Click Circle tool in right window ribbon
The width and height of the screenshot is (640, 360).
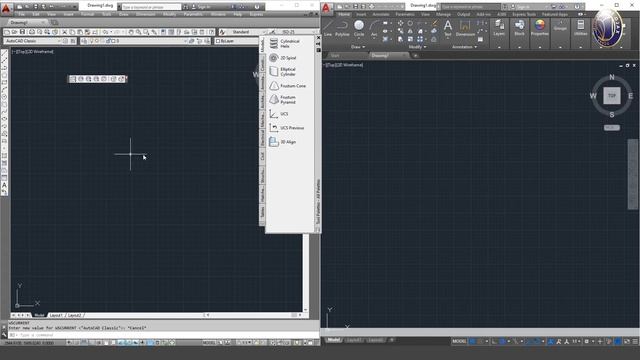(x=359, y=29)
